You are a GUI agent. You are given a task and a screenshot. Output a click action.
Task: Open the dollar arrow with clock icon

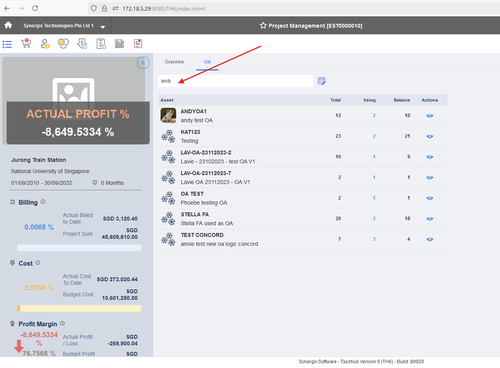(82, 44)
